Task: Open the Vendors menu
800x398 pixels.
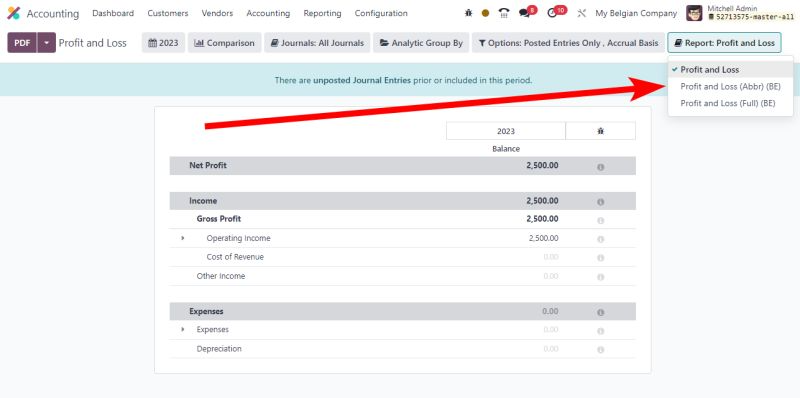Action: pyautogui.click(x=217, y=13)
